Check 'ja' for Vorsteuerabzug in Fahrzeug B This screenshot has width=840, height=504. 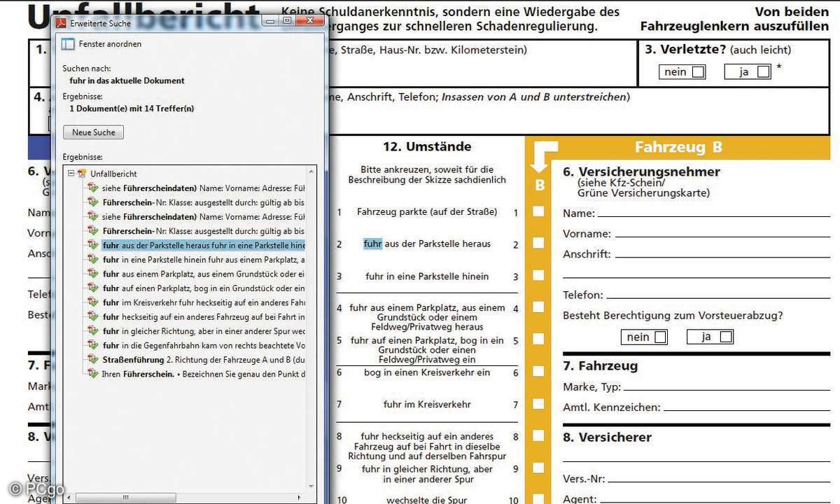pyautogui.click(x=726, y=337)
